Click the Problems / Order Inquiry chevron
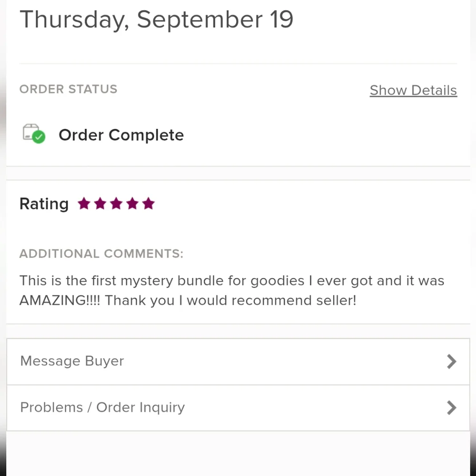 point(451,408)
